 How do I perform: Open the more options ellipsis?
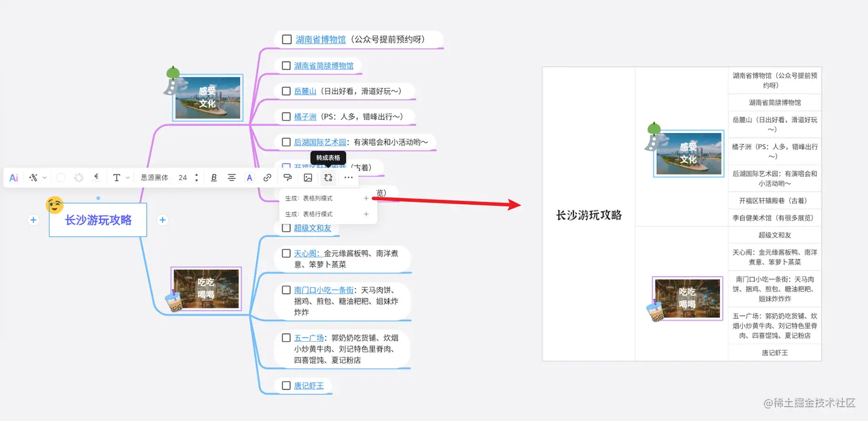348,178
